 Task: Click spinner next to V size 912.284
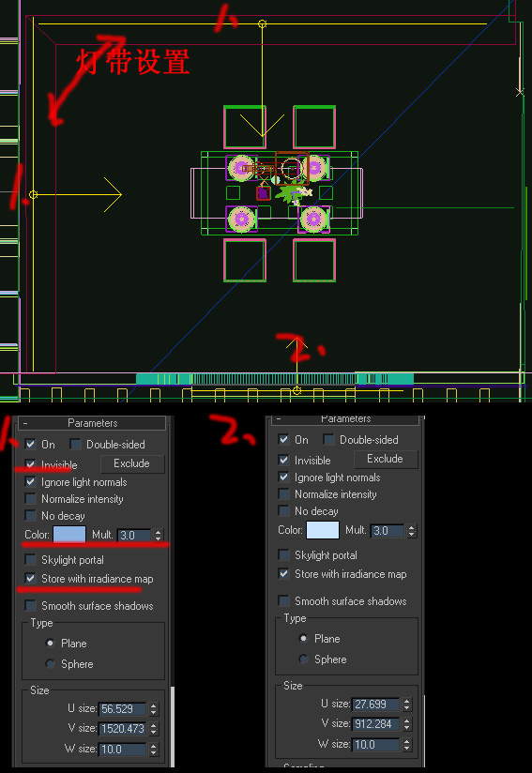(x=407, y=723)
